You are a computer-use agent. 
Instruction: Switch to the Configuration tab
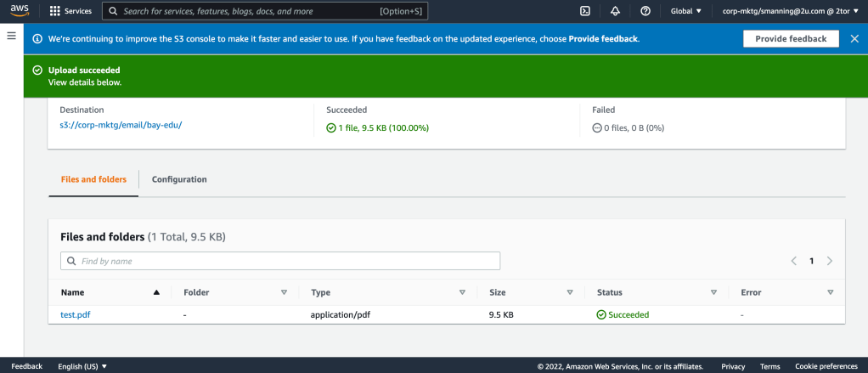179,179
